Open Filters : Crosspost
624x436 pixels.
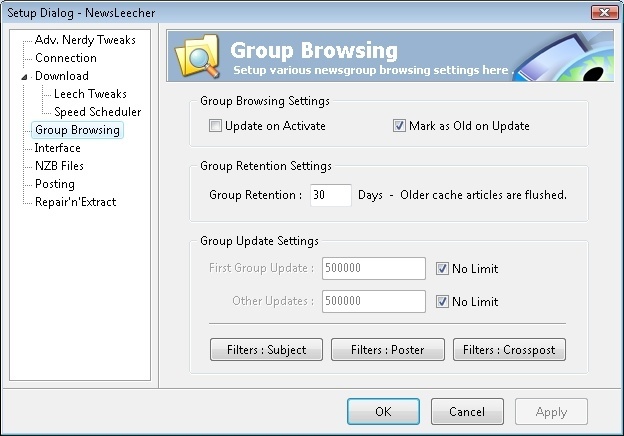509,350
